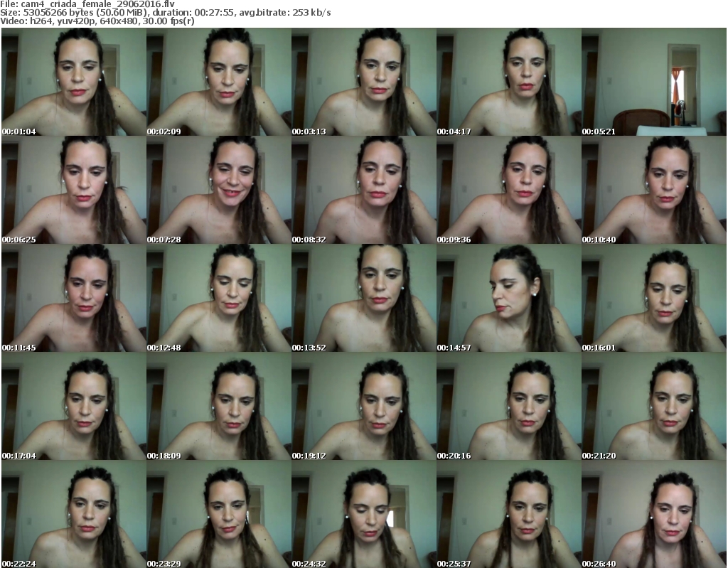Select the last frame at 00:26:40
Screen dimensions: 728x568
point(654,514)
